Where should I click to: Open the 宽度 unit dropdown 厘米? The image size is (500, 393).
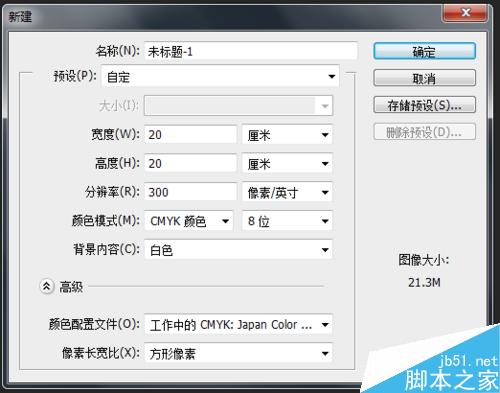pos(287,135)
